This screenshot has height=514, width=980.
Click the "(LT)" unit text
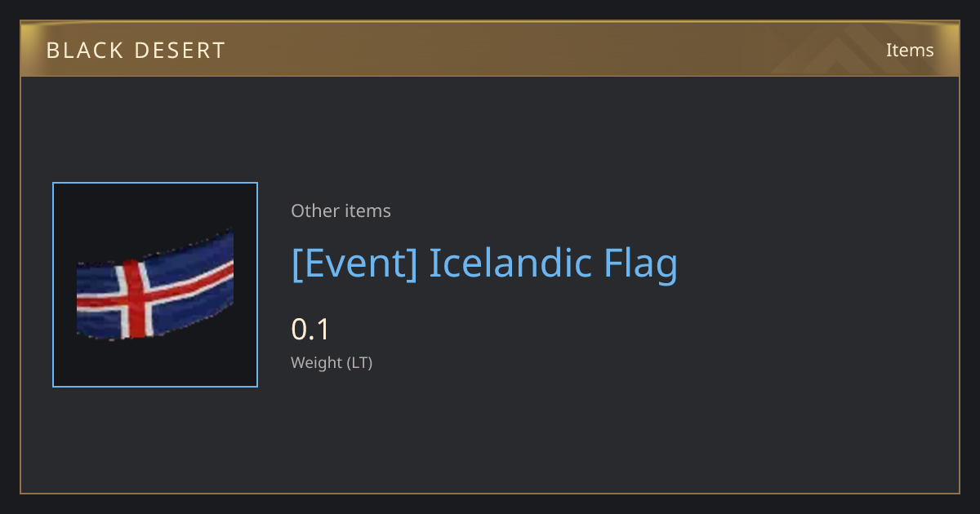pos(360,362)
